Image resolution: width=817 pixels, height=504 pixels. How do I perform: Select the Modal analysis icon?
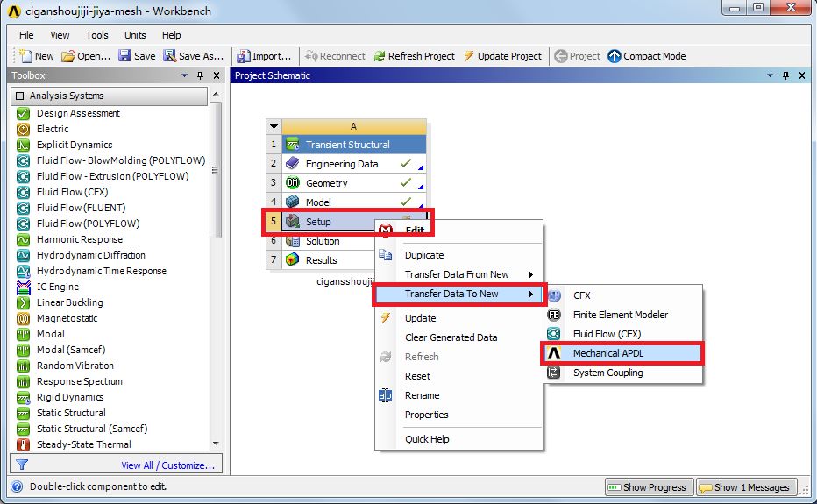[23, 334]
